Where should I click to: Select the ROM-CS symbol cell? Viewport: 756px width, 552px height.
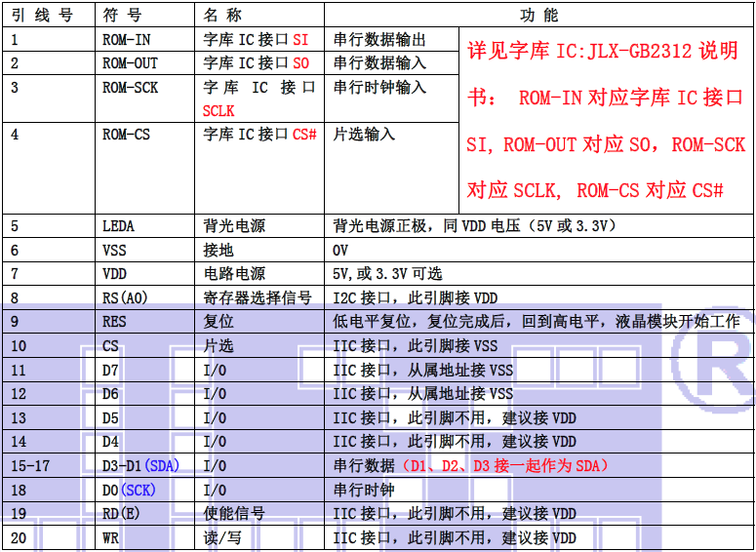point(126,135)
